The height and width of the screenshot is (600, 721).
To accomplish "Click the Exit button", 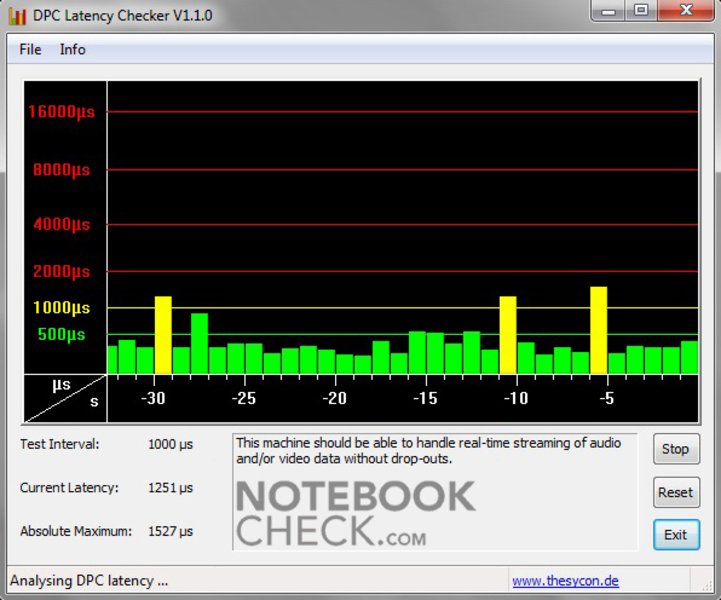I will click(676, 535).
